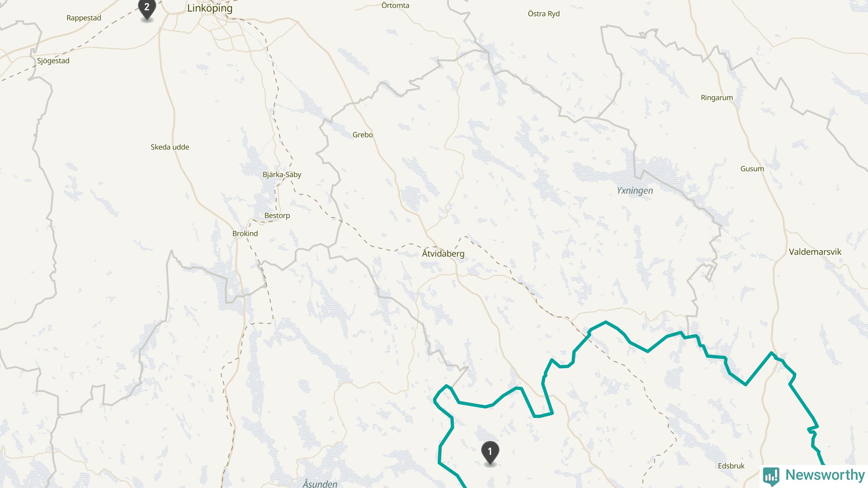Select the Östra Ryd label

tap(544, 14)
